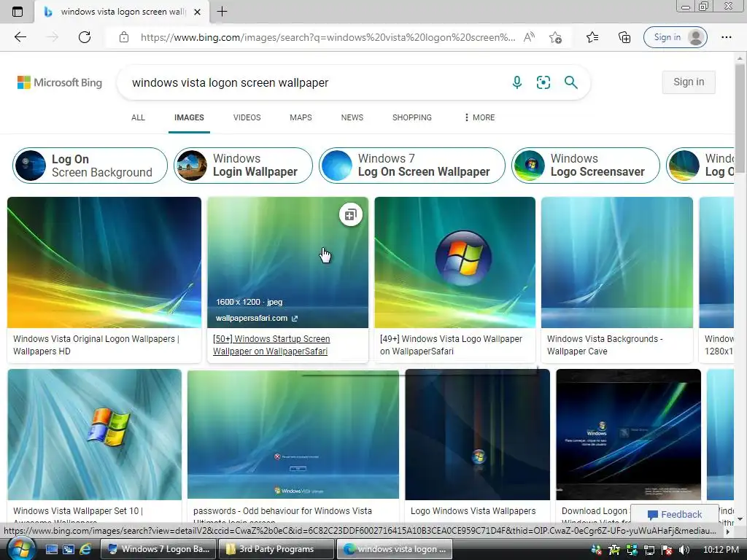The image size is (747, 560).
Task: Click Show Desktop quick launch icon
Action: click(x=52, y=549)
